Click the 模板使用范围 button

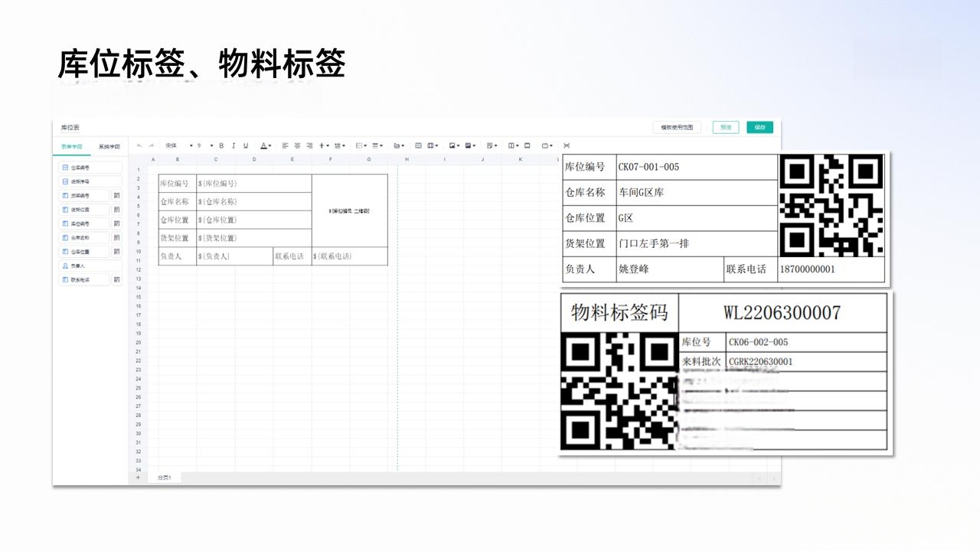pyautogui.click(x=677, y=128)
